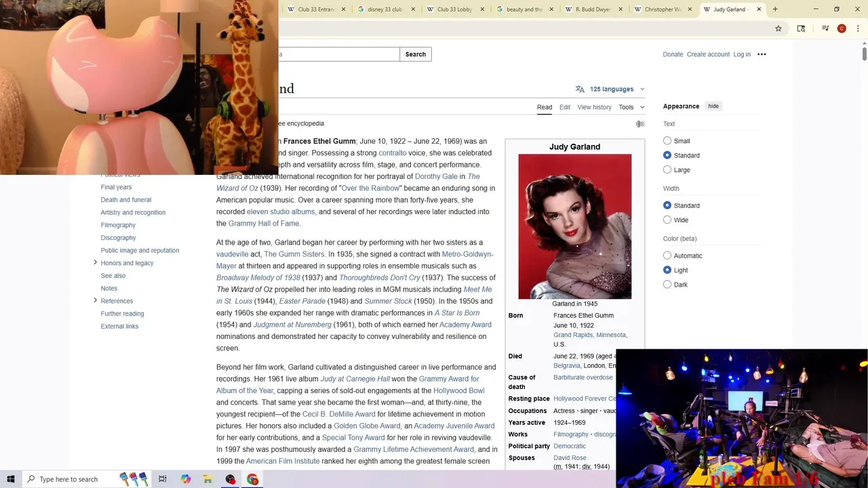Viewport: 868px width, 488px height.
Task: Open the Read article tab
Action: tap(545, 107)
